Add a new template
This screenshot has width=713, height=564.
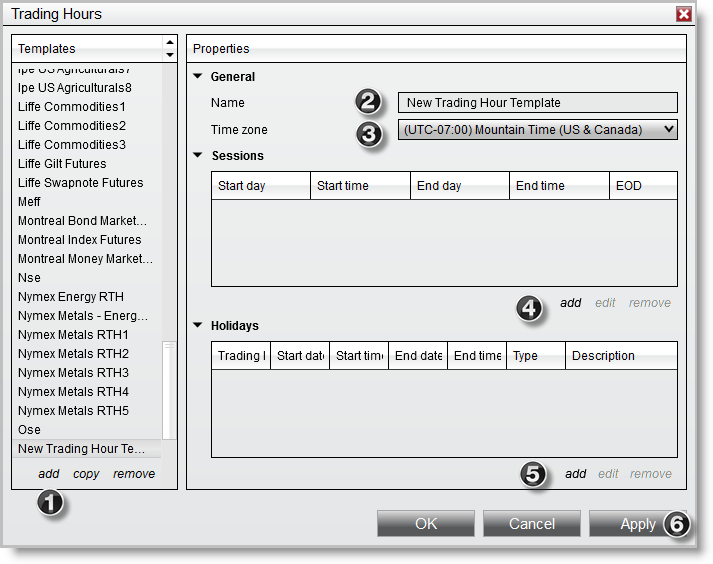(48, 474)
